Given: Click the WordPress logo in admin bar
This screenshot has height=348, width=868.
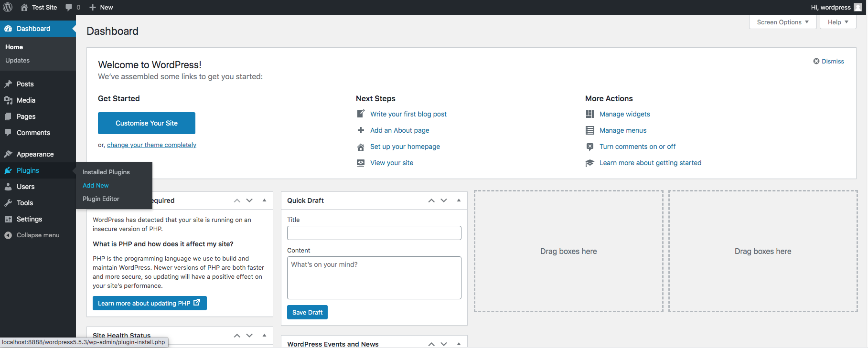Looking at the screenshot, I should 8,7.
